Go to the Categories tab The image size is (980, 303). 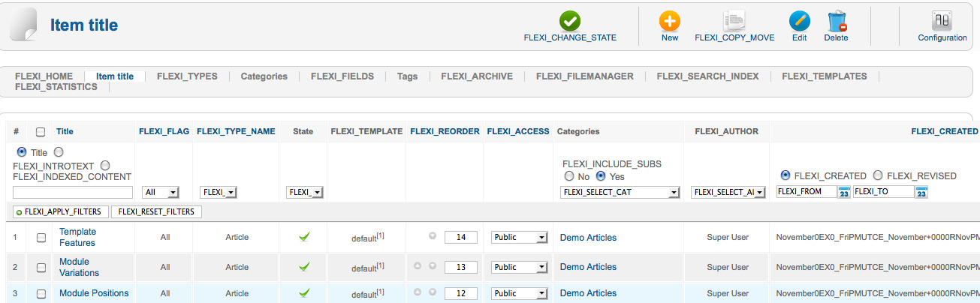[x=264, y=76]
